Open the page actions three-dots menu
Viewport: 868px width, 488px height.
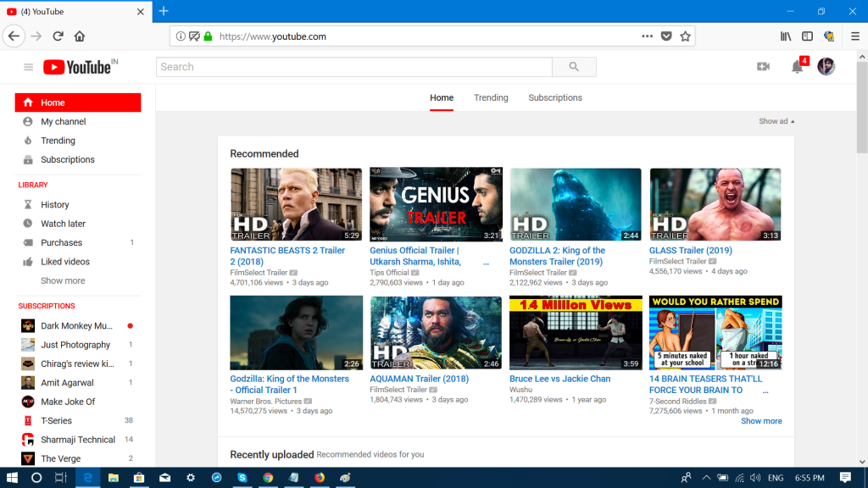647,36
